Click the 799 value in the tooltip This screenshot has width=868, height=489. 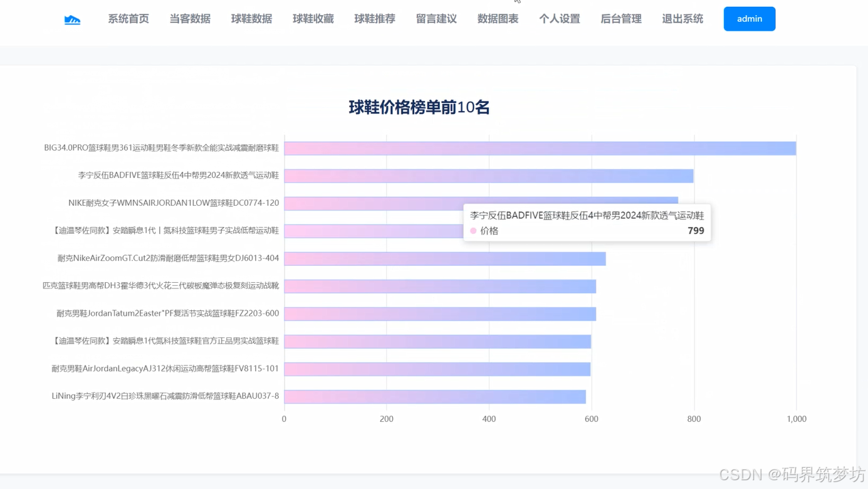pos(696,231)
